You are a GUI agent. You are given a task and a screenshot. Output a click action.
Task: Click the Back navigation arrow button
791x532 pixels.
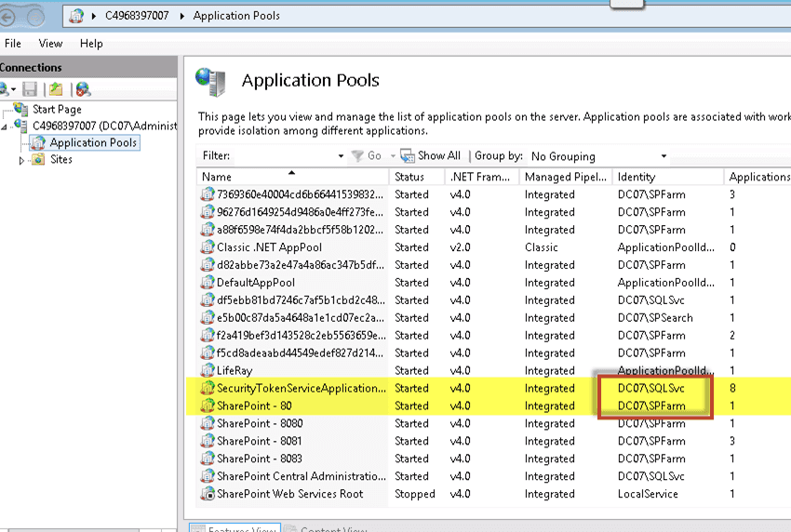(7, 18)
